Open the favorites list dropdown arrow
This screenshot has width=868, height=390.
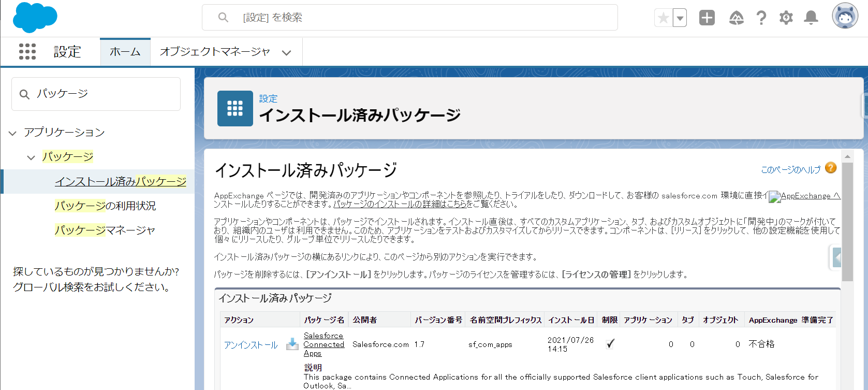(680, 18)
